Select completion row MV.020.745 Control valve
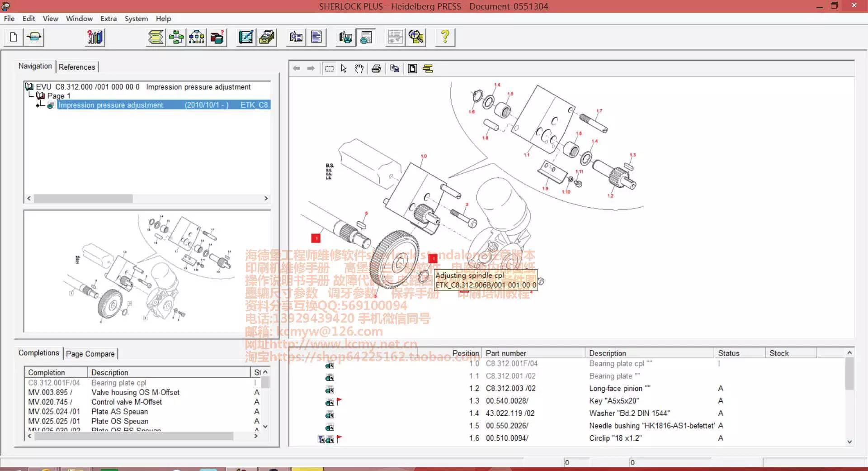868x471 pixels. (143, 402)
